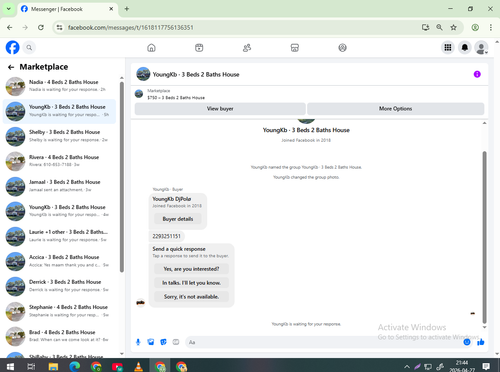Go back in browser history
This screenshot has height=372, width=500.
click(x=10, y=27)
